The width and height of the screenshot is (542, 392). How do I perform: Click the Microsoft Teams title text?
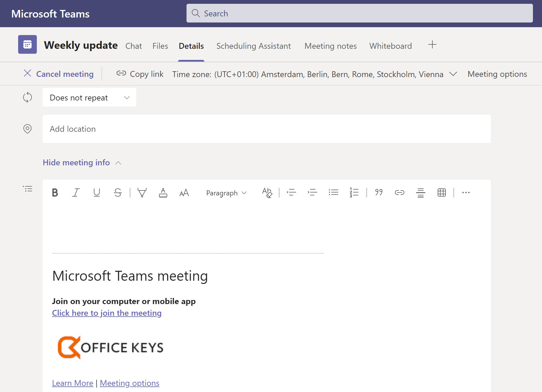click(50, 14)
